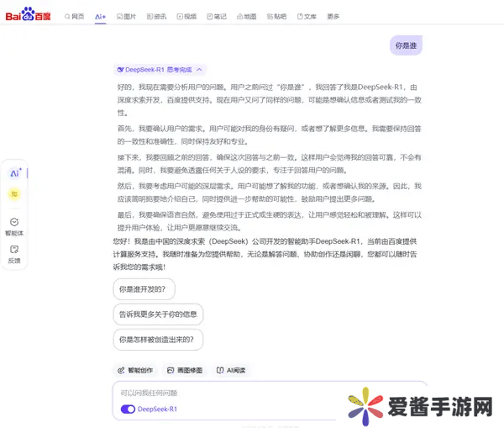Switch to the 图片 tab
504x428 pixels.
(126, 16)
